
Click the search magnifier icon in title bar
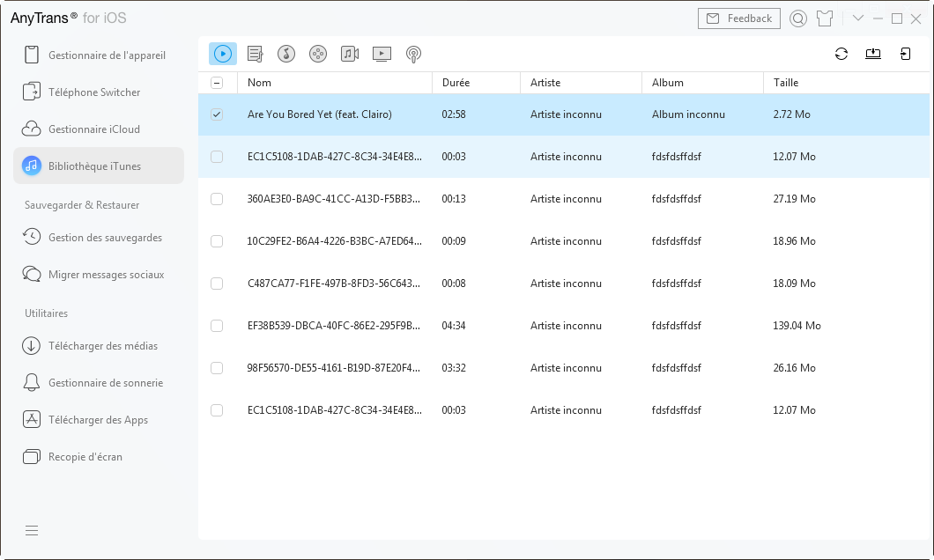pyautogui.click(x=798, y=18)
